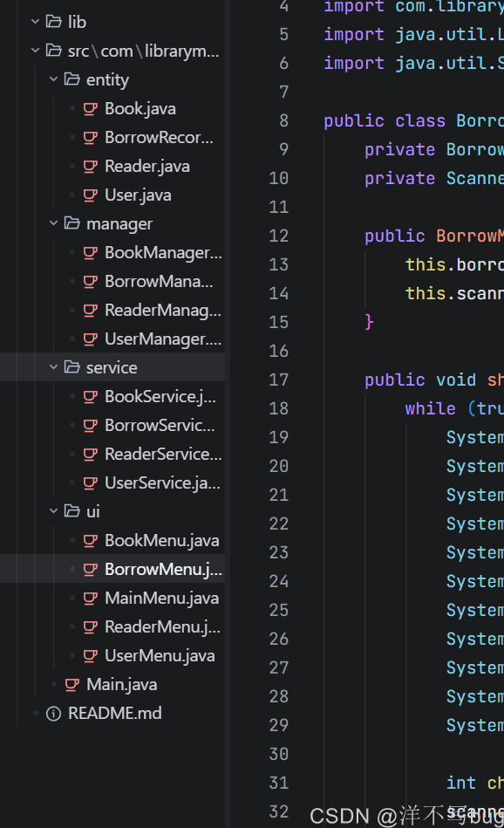Screen dimensions: 504x828
Task: Click Java icon beside BorrowMenu.j...
Action: click(90, 569)
